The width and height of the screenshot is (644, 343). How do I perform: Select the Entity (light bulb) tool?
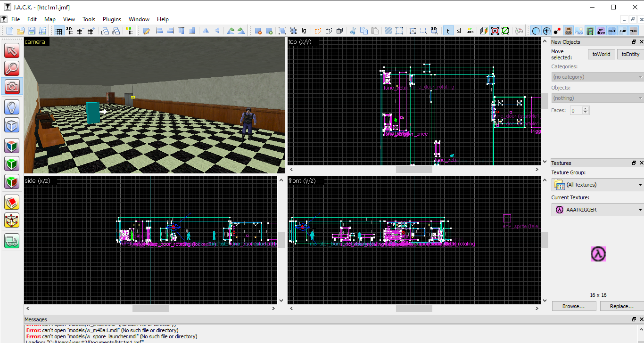(x=12, y=107)
